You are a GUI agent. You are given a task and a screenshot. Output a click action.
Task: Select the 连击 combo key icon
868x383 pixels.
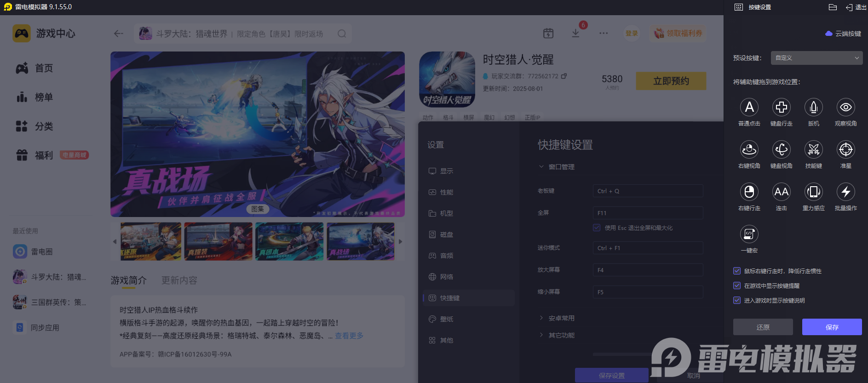pos(781,192)
